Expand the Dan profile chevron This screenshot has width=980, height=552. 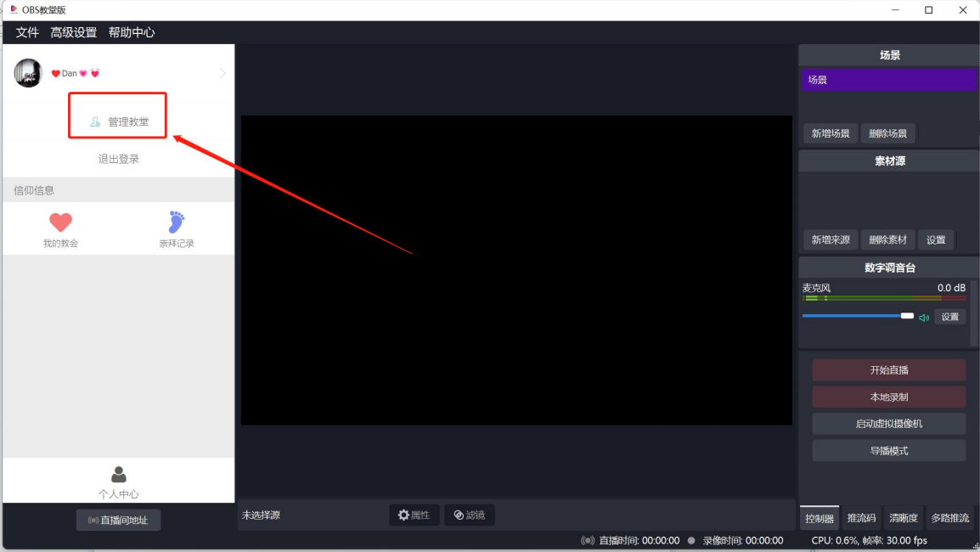coord(222,73)
